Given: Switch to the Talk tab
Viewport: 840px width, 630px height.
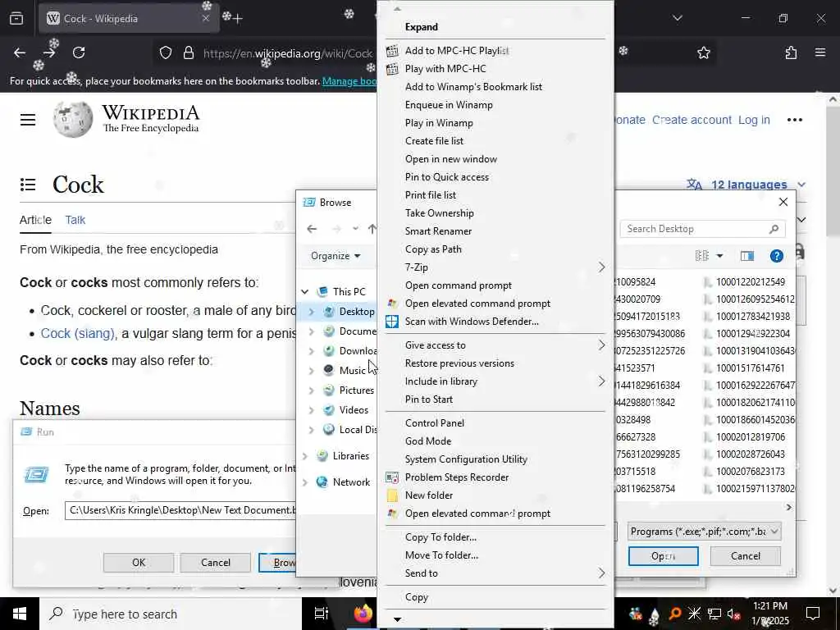Looking at the screenshot, I should click(x=75, y=220).
